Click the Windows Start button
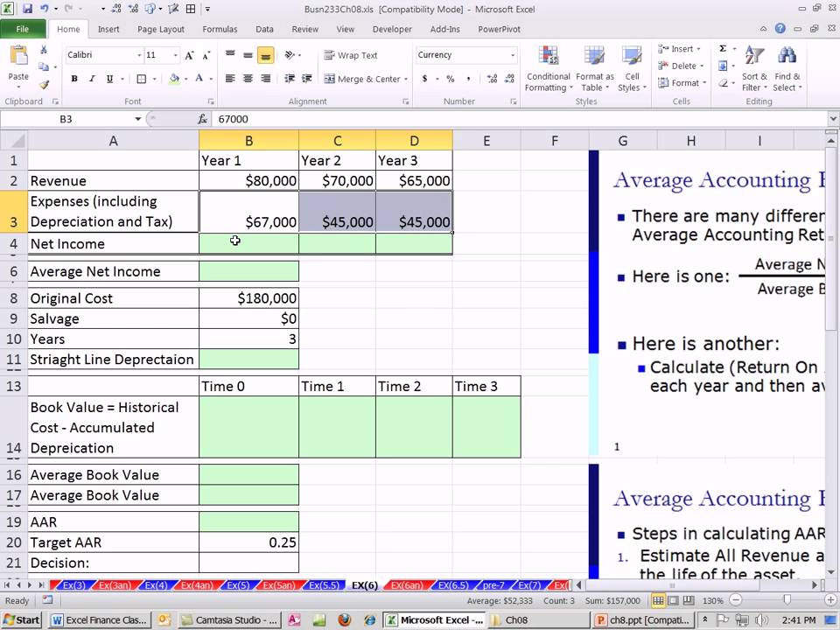Screen dimensions: 840x630 point(22,619)
